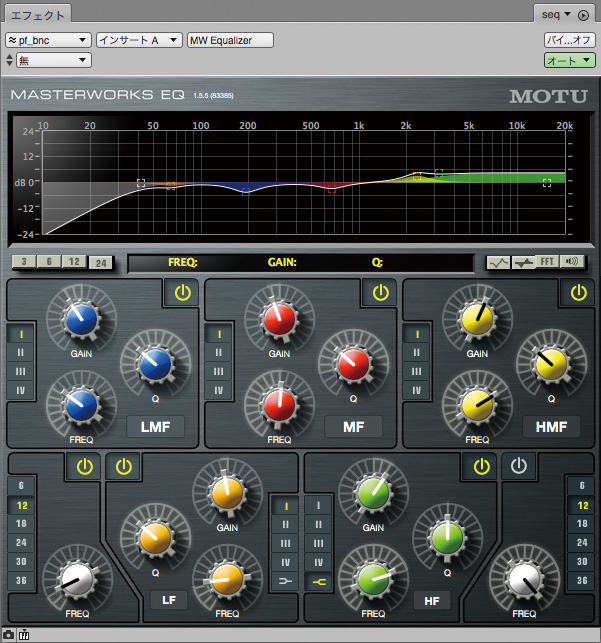Open the オート automation dropdown
The image size is (601, 643).
(569, 60)
